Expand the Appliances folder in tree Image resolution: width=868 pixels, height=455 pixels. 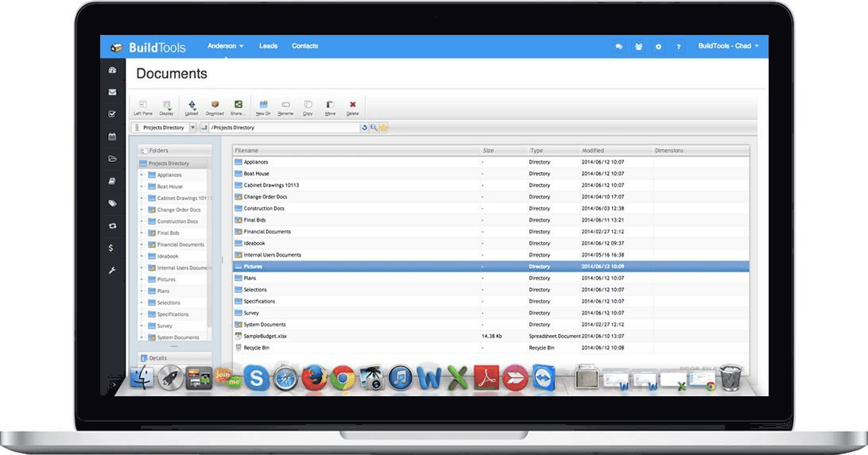point(141,175)
